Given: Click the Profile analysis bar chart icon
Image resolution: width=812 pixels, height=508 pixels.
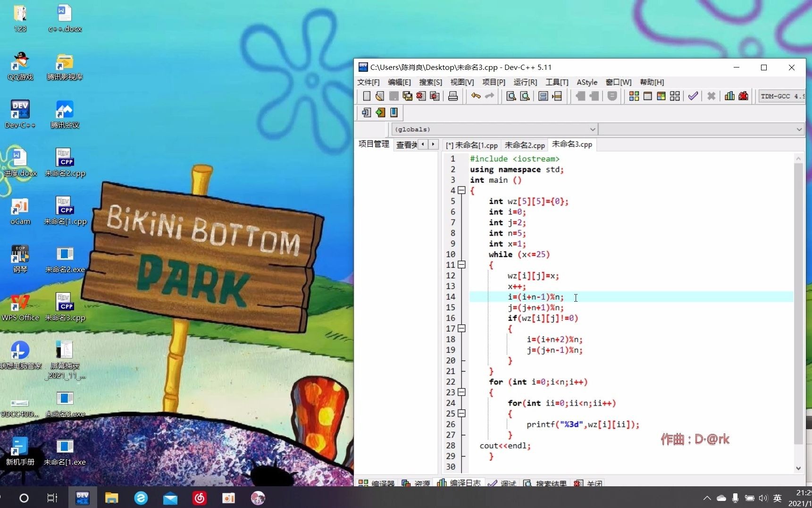Looking at the screenshot, I should pos(729,96).
